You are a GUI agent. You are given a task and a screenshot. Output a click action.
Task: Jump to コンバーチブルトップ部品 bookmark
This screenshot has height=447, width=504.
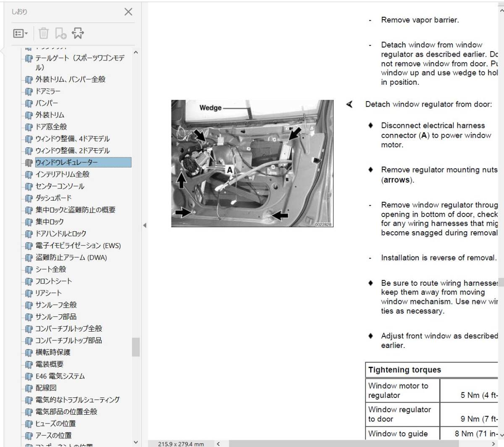point(69,340)
